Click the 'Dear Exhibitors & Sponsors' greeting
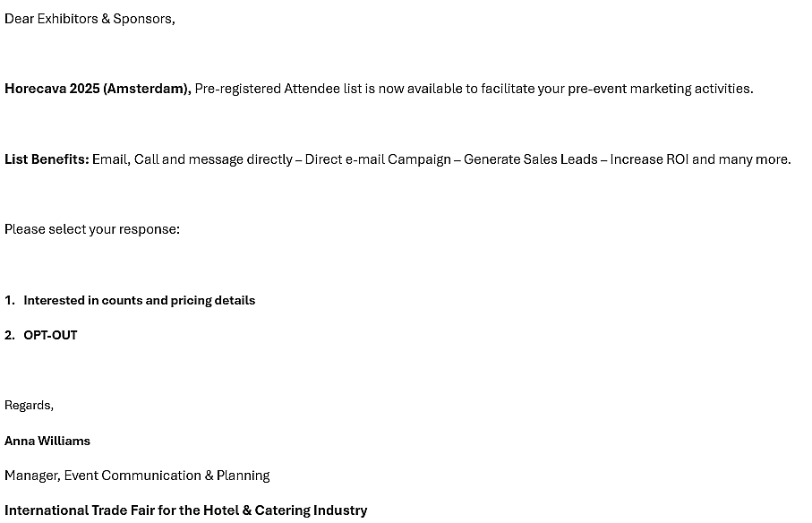This screenshot has width=812, height=523. point(90,19)
